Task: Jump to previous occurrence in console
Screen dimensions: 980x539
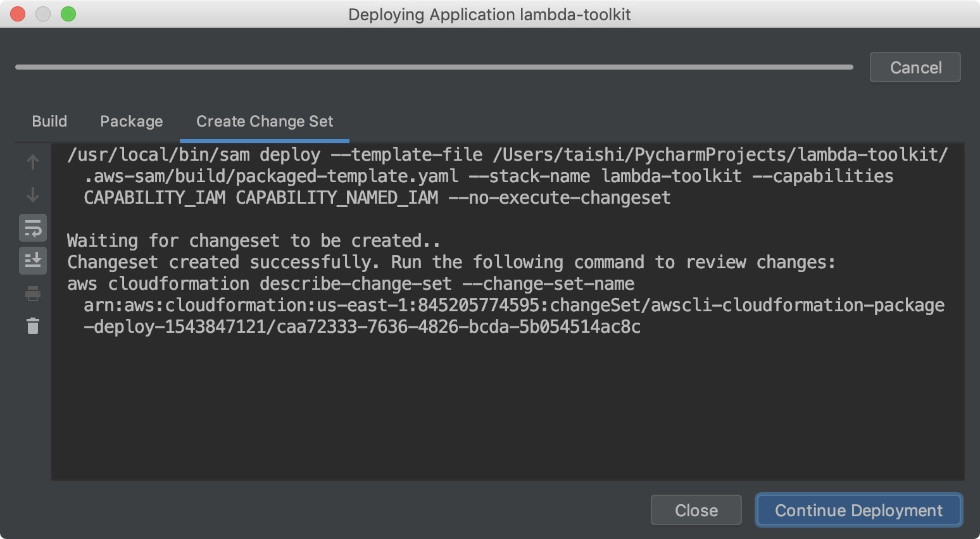Action: pos(32,162)
